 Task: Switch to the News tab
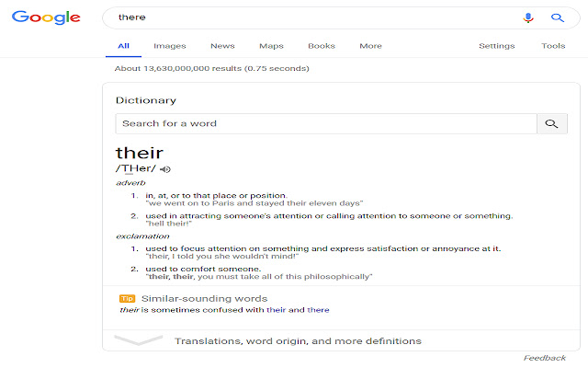tap(222, 46)
